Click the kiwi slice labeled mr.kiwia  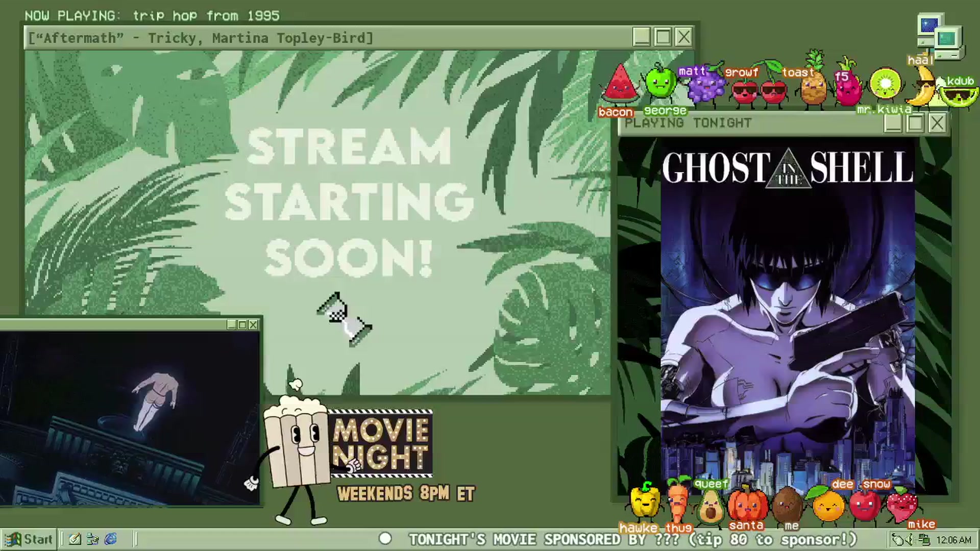[886, 85]
